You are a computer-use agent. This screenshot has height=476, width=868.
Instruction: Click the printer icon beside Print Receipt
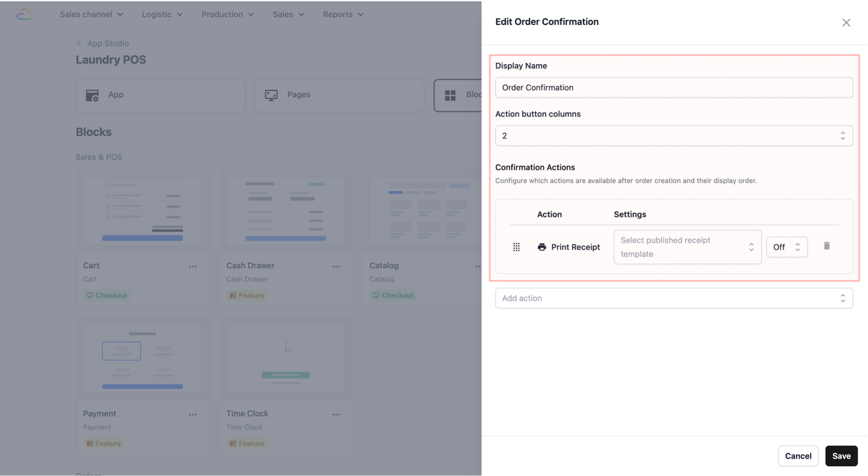pyautogui.click(x=541, y=247)
